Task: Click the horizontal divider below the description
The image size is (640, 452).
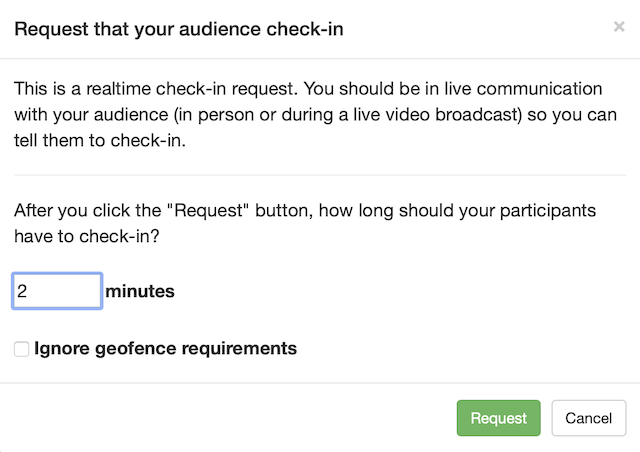Action: point(320,175)
